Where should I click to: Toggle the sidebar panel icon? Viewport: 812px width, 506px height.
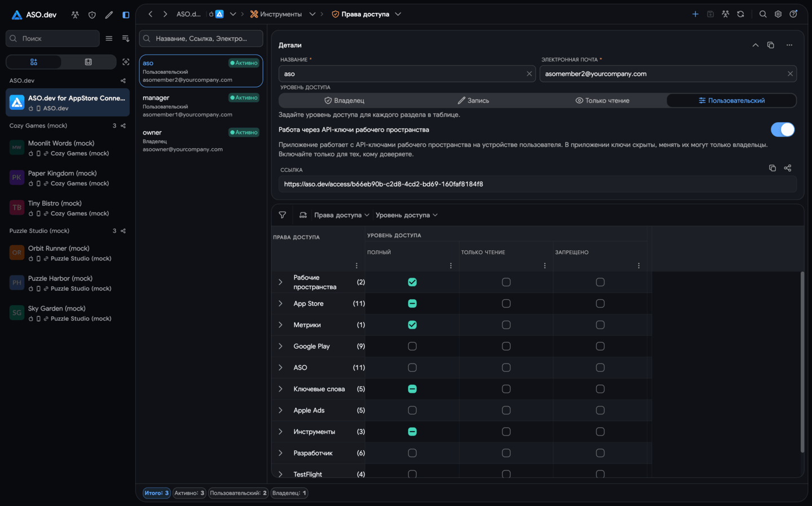[126, 15]
